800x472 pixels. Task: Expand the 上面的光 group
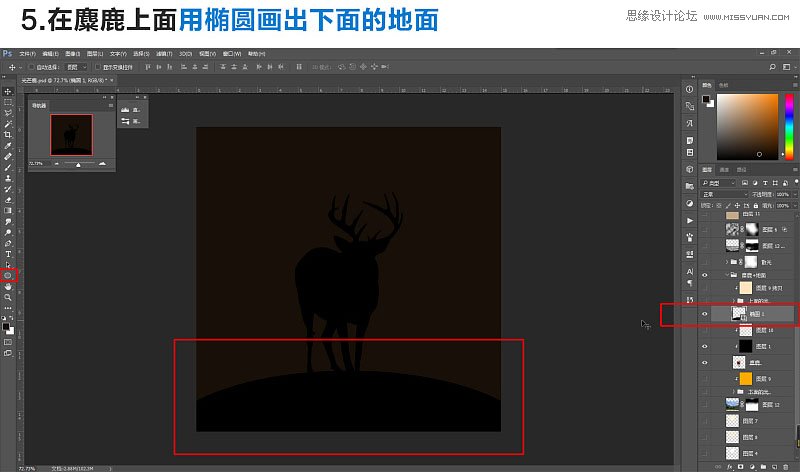(734, 301)
